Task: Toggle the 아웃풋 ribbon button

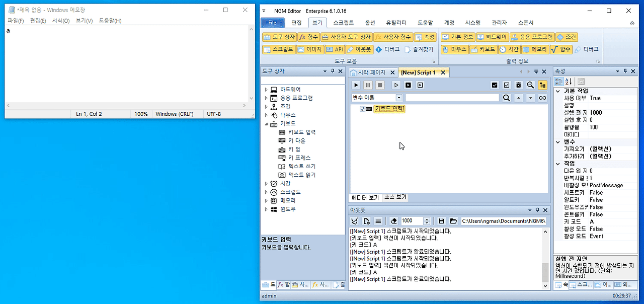Action: point(359,49)
